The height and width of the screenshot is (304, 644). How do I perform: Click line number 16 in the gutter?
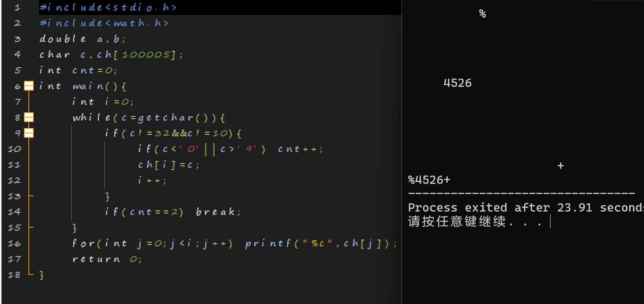pos(14,243)
